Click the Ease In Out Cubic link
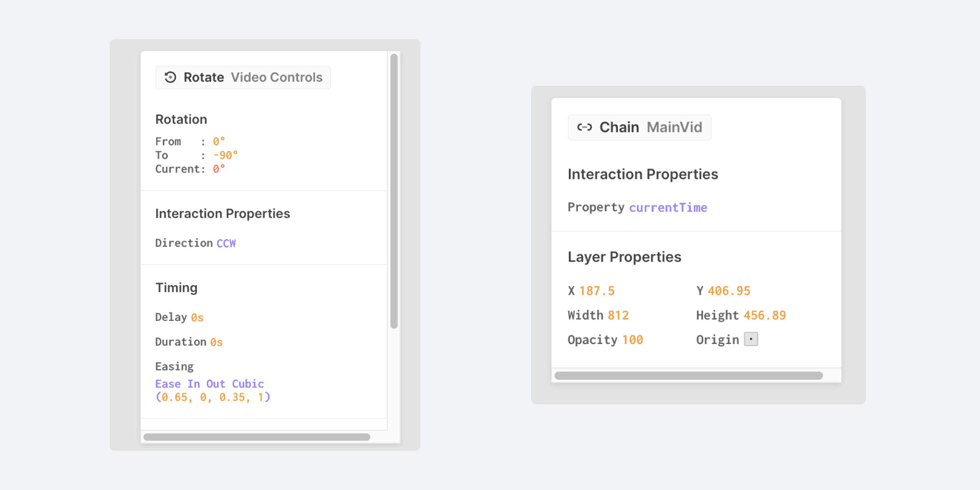980x490 pixels. click(209, 384)
